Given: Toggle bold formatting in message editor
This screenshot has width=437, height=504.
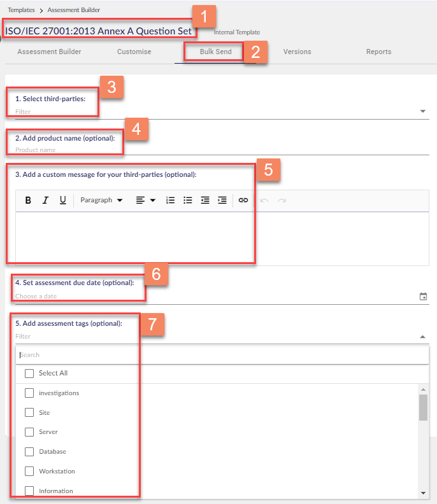Looking at the screenshot, I should [28, 200].
